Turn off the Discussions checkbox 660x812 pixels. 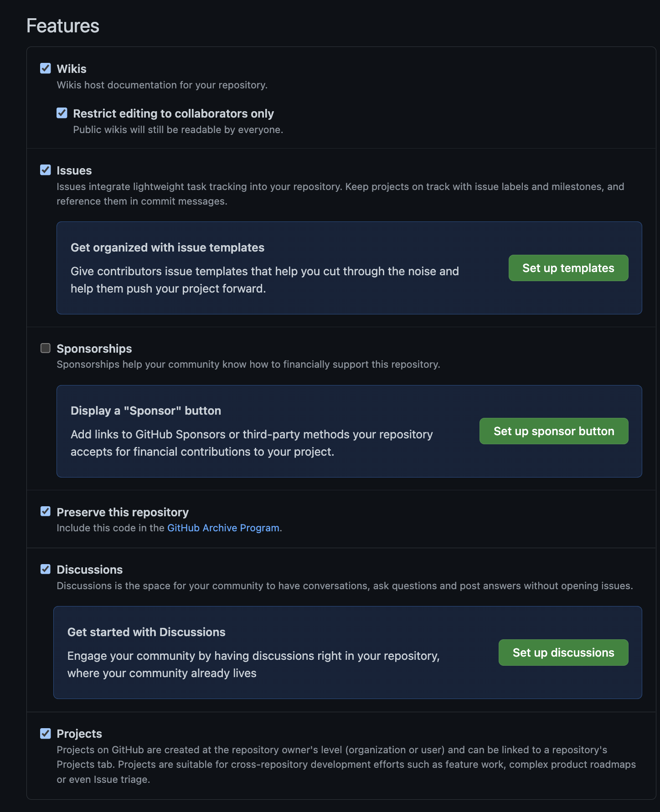(x=46, y=569)
